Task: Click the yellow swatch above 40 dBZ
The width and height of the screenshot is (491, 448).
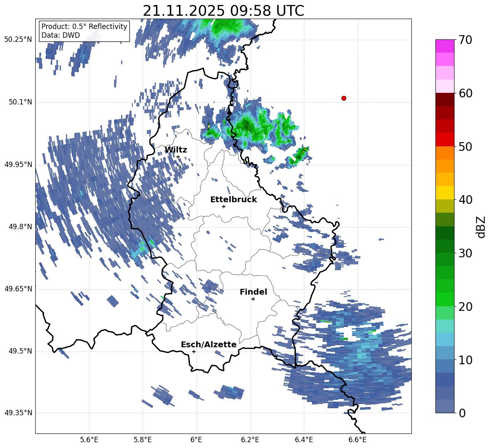Action: (x=445, y=193)
